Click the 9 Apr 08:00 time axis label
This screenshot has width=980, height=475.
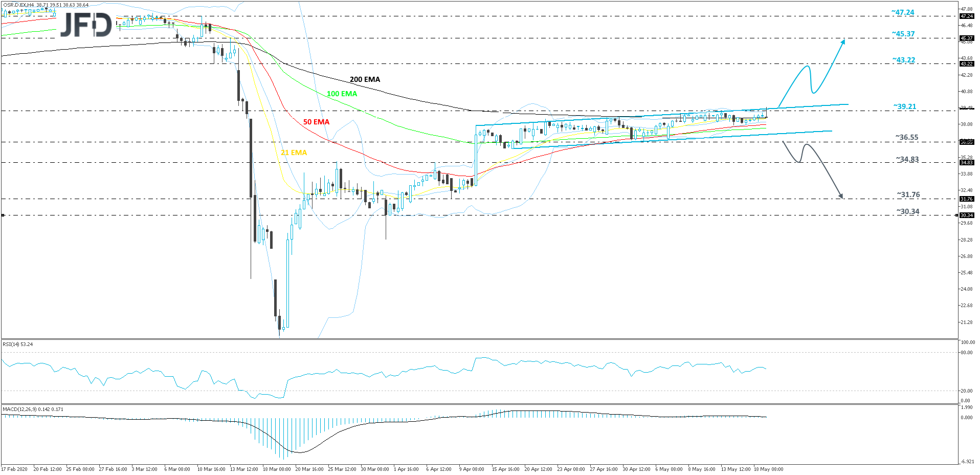click(x=471, y=469)
